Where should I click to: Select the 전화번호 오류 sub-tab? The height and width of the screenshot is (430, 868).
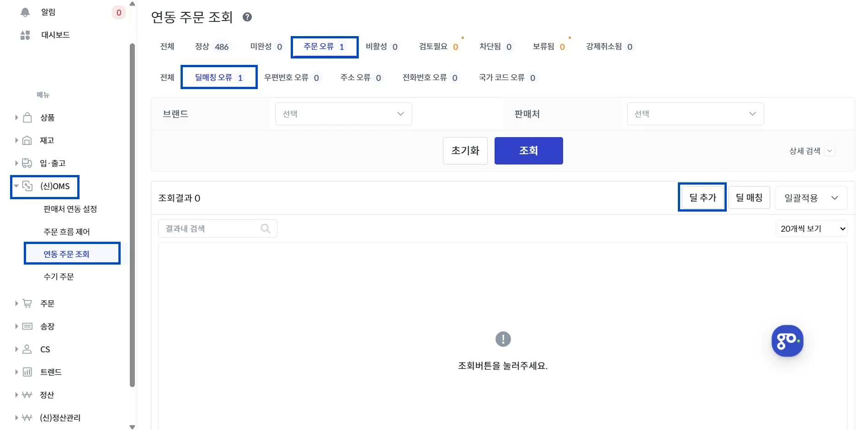430,78
